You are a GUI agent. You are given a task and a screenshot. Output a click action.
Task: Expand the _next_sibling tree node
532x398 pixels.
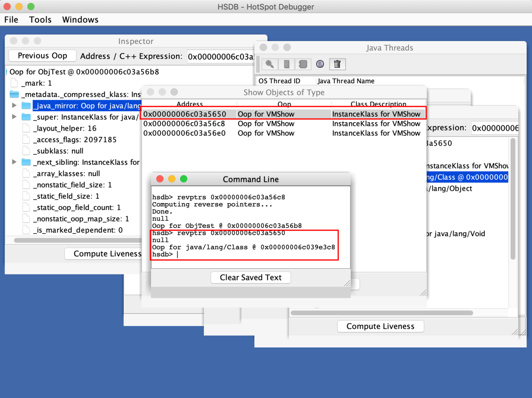14,162
